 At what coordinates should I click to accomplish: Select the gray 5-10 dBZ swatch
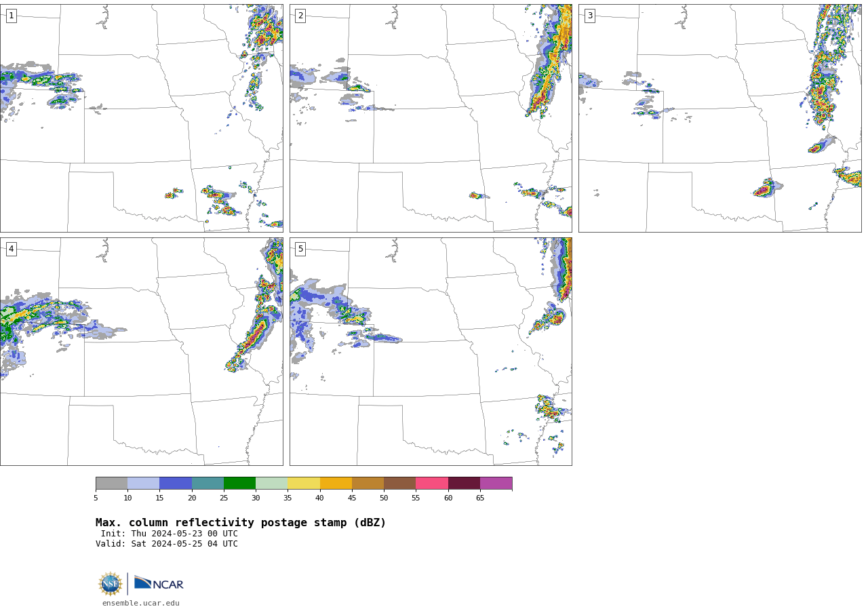click(111, 483)
